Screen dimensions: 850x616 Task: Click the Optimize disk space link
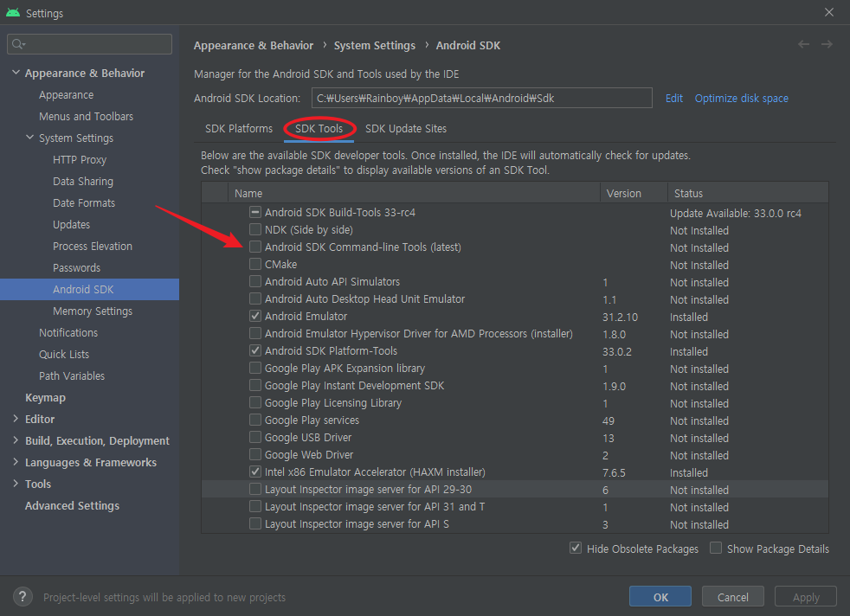coord(742,98)
